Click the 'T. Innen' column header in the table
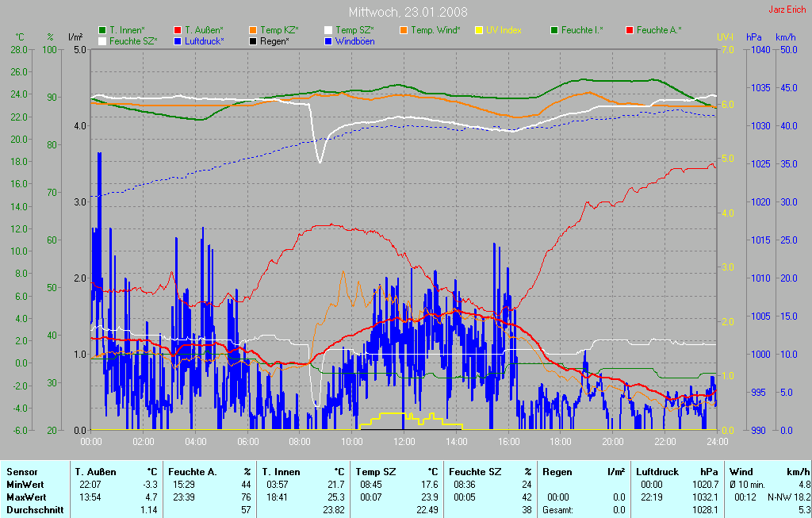Image resolution: width=812 pixels, height=518 pixels. pos(281,472)
